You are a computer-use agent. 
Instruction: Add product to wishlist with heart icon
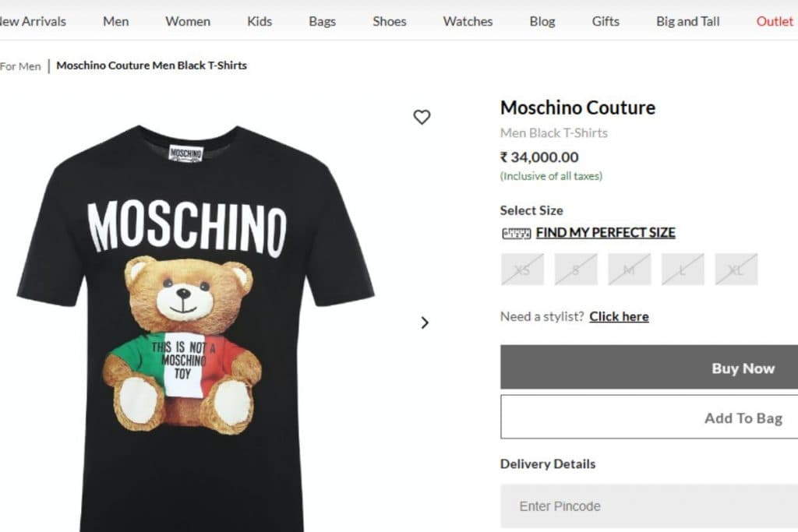coord(422,118)
